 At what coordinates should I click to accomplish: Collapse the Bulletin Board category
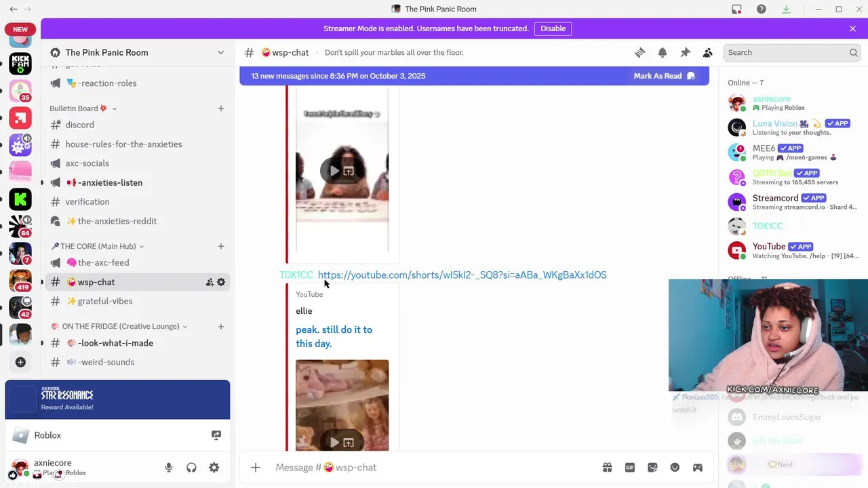pos(83,108)
